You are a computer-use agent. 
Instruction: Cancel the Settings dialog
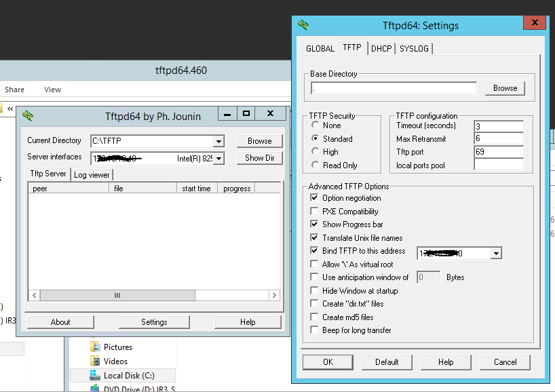[505, 362]
